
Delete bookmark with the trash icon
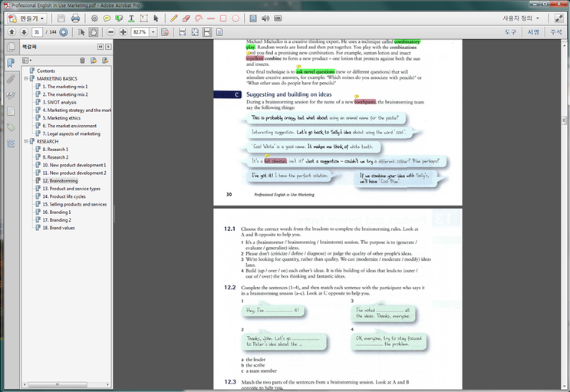83,61
